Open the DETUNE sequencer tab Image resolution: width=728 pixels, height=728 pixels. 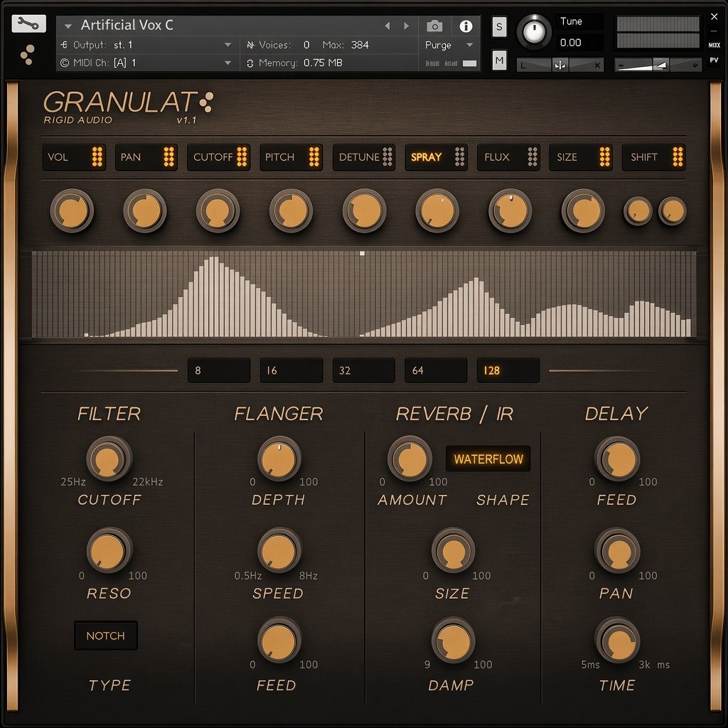click(x=364, y=157)
